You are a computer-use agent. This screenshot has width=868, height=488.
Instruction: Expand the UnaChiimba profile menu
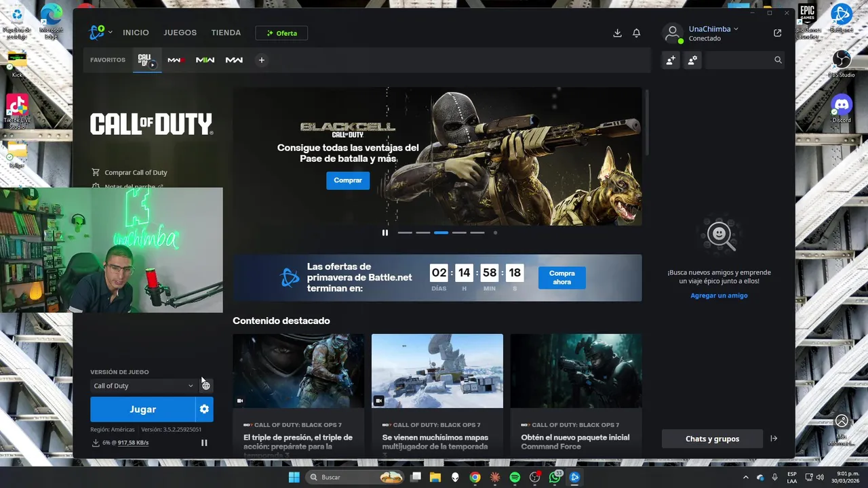[713, 29]
